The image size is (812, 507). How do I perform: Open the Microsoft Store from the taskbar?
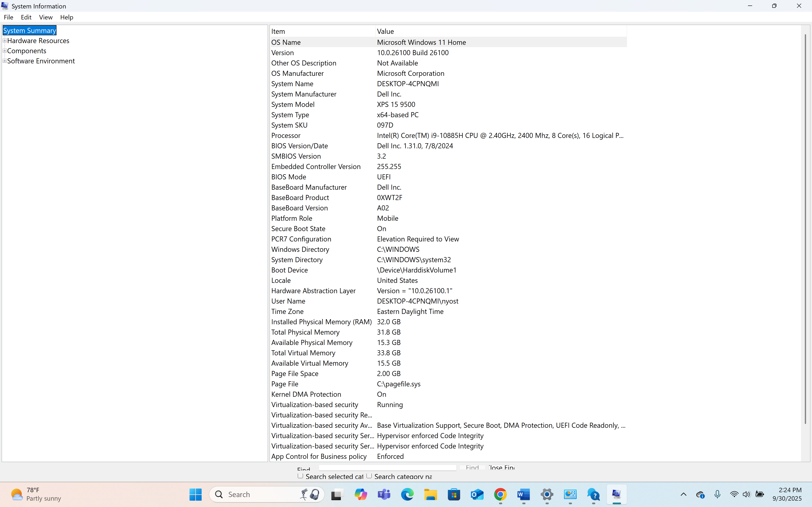(454, 494)
